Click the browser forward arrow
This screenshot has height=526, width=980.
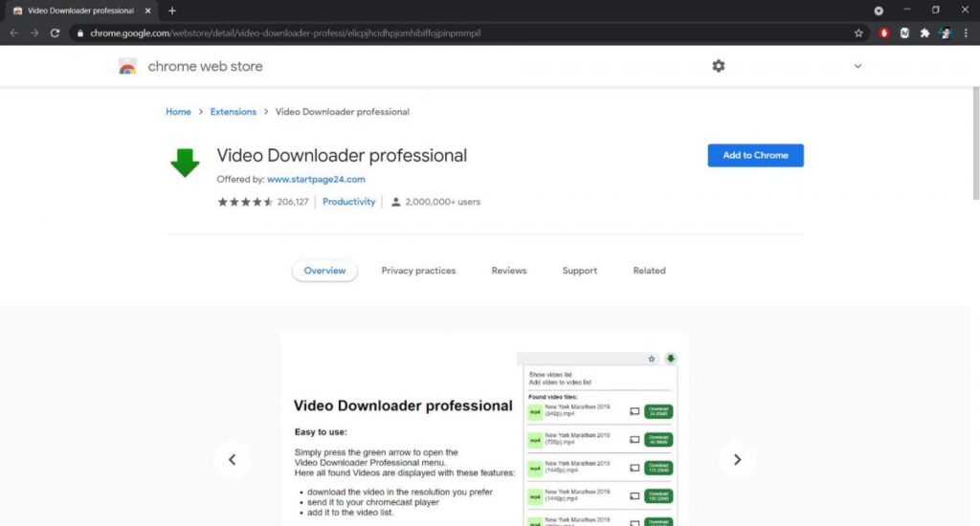[34, 33]
